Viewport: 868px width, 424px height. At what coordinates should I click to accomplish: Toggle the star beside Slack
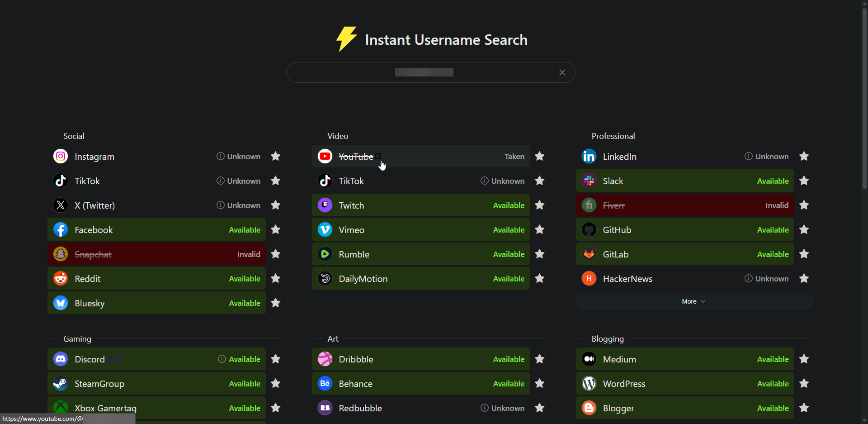(804, 181)
